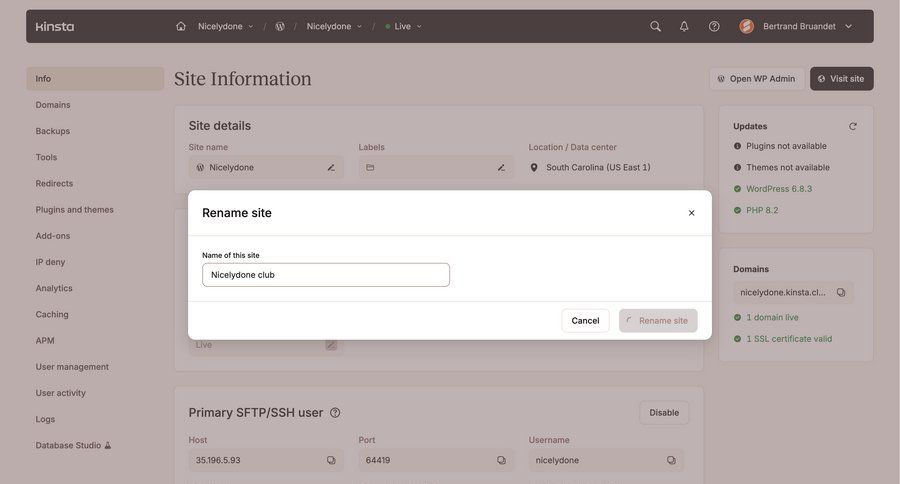Image resolution: width=900 pixels, height=484 pixels.
Task: Click Open WP Admin button
Action: pos(757,79)
